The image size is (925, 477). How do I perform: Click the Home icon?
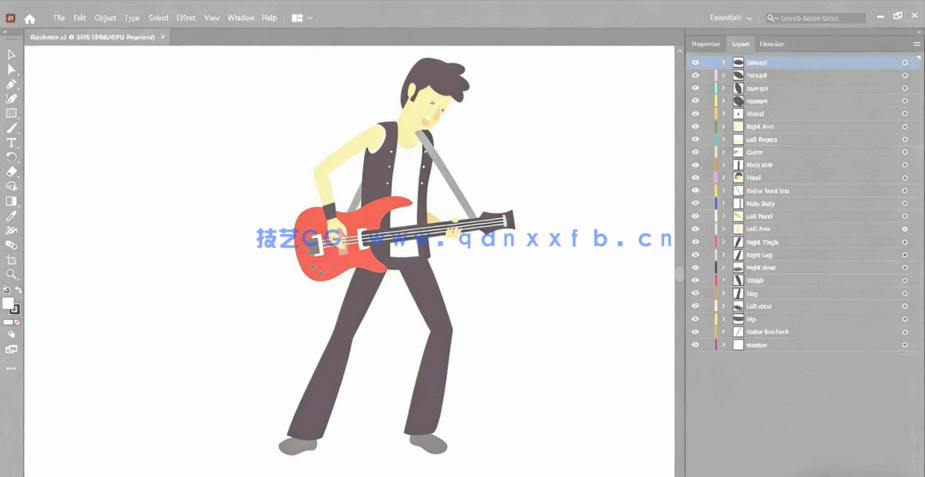point(30,18)
